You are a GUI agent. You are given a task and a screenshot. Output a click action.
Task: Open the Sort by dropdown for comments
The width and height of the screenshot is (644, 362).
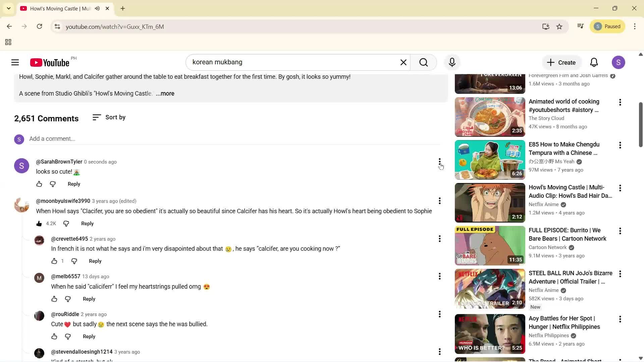(x=109, y=117)
